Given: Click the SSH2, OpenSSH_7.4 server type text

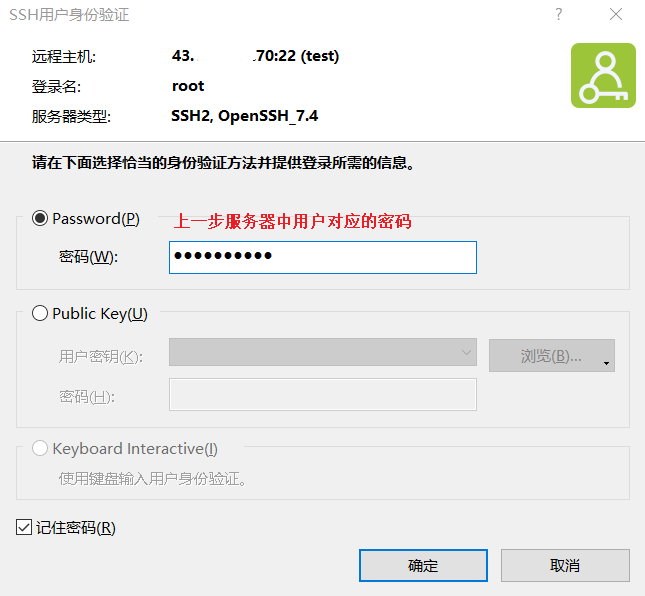Looking at the screenshot, I should coord(245,116).
